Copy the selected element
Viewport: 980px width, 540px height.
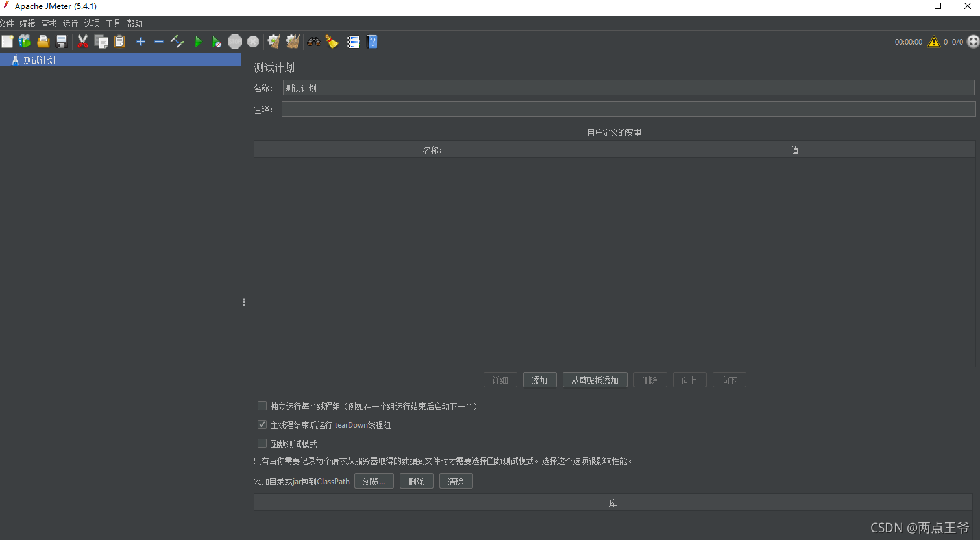(x=101, y=42)
